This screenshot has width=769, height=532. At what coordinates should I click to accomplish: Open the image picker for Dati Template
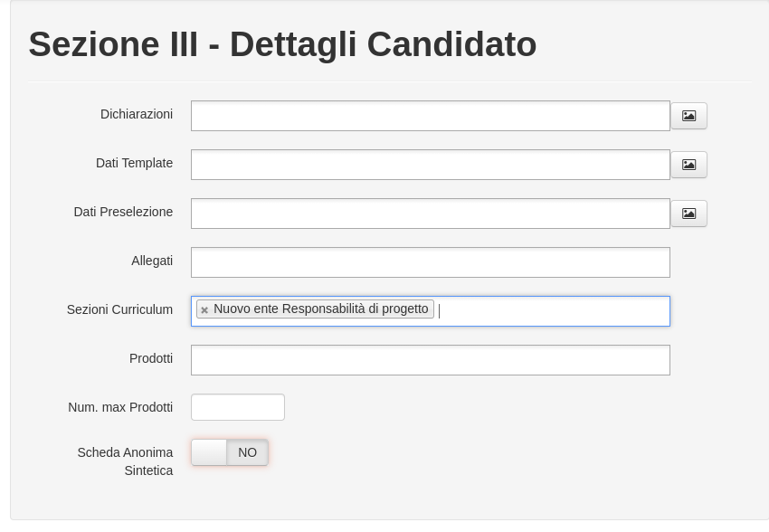[688, 165]
